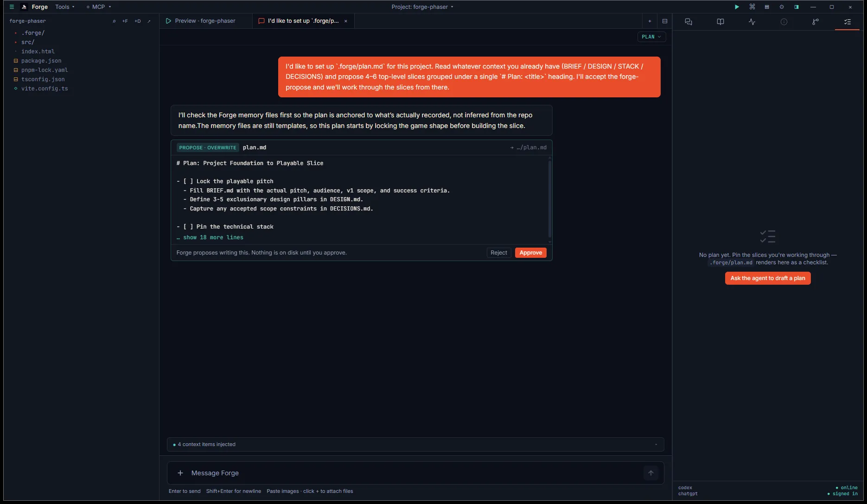Expand the src/ folder
This screenshot has height=504, width=867.
(x=28, y=42)
